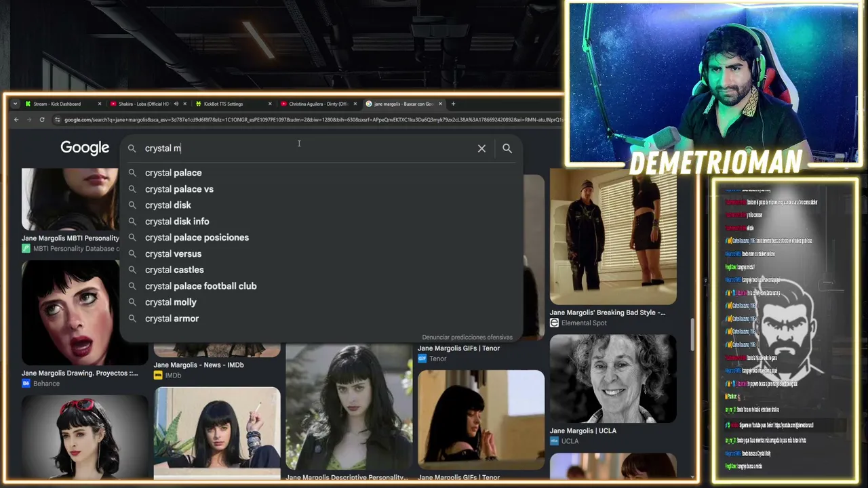Open 'Jane Margolis' Breaking Bad Style' link
This screenshot has width=868, height=488.
(x=608, y=312)
